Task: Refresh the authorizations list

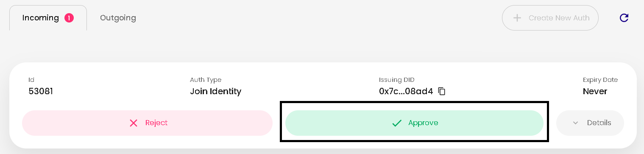Action: click(x=624, y=18)
